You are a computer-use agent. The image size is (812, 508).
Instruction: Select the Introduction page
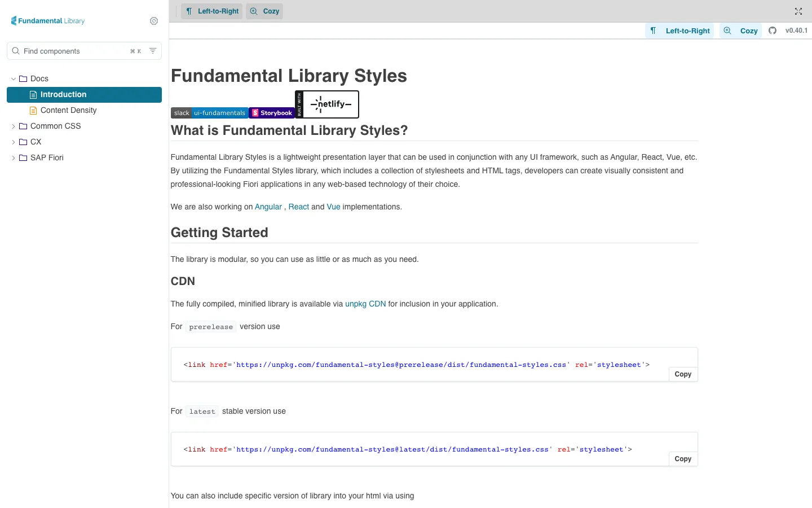[x=84, y=95]
